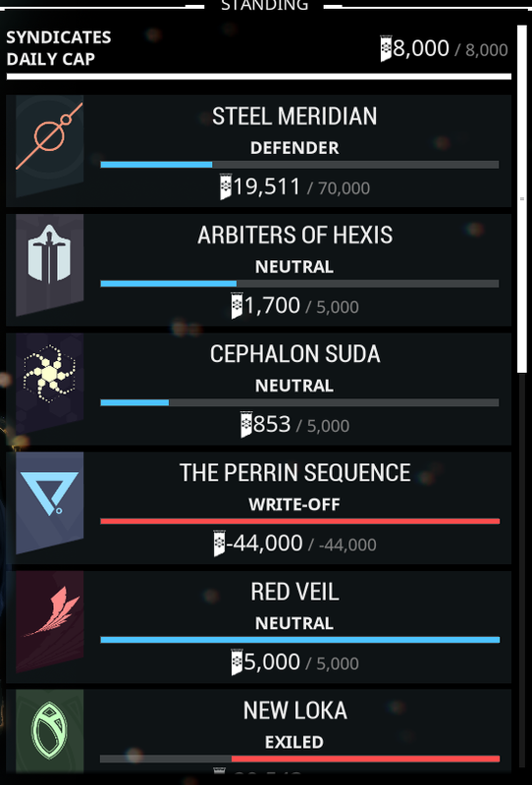The image size is (532, 785).
Task: Select The Perrin Sequence syndicate name
Action: tap(294, 473)
